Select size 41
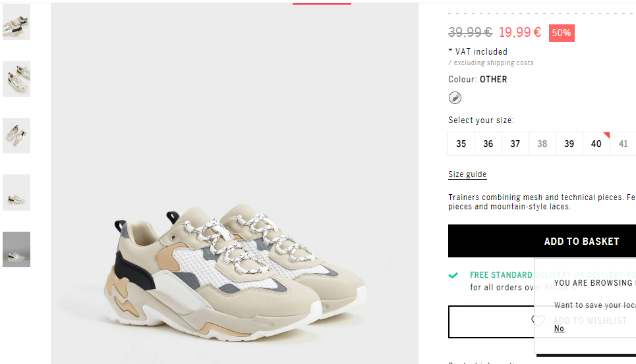This screenshot has width=636, height=364. tap(623, 143)
